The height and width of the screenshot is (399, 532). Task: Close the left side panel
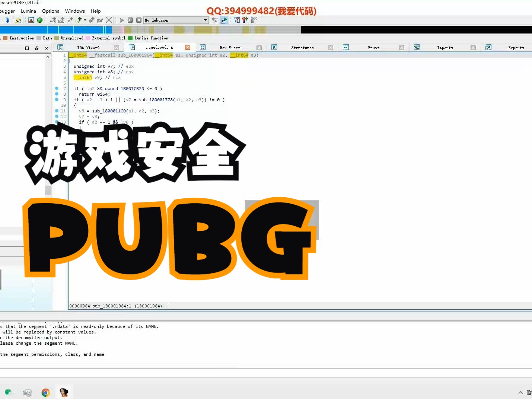(47, 48)
